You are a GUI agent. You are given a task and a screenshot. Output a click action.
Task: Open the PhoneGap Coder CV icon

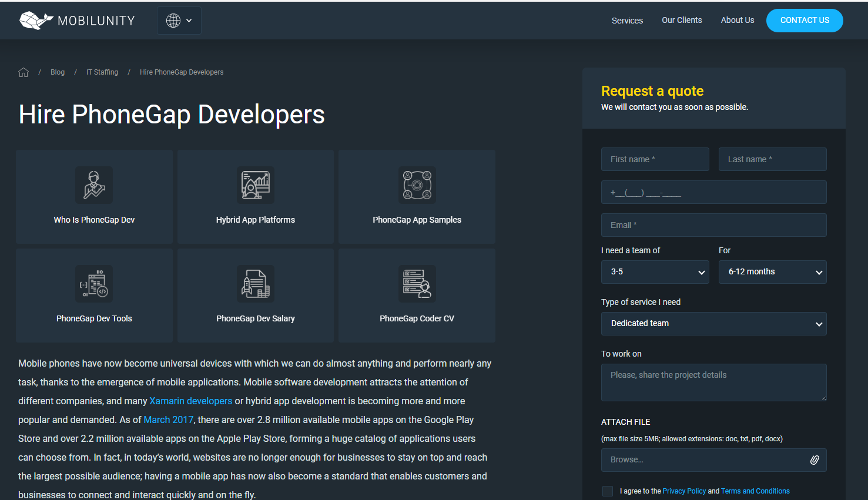pos(417,284)
